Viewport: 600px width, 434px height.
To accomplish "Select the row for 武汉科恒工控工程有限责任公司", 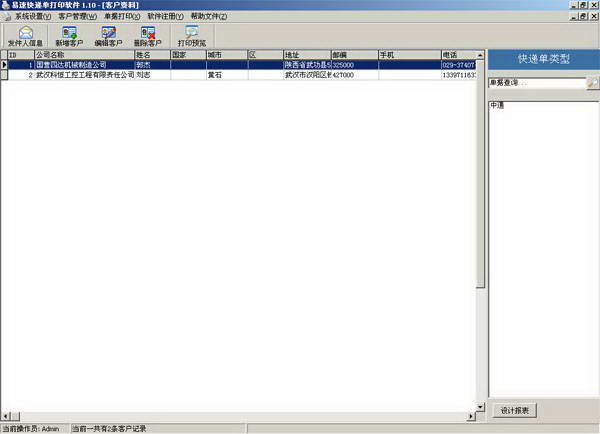I will [x=84, y=75].
